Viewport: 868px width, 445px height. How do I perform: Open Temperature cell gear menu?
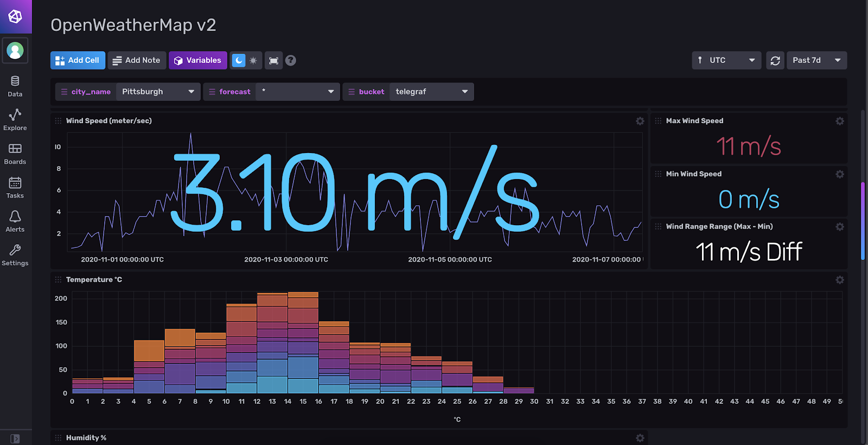point(840,280)
